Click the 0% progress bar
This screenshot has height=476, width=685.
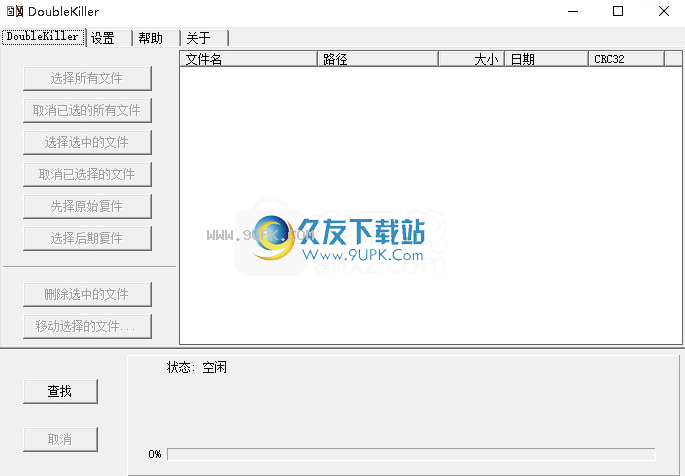(411, 454)
